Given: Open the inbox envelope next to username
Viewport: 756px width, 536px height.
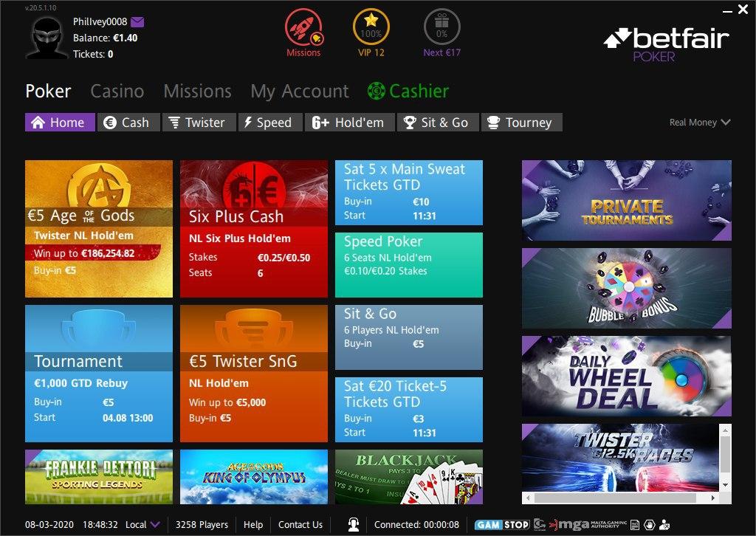Looking at the screenshot, I should pyautogui.click(x=137, y=22).
